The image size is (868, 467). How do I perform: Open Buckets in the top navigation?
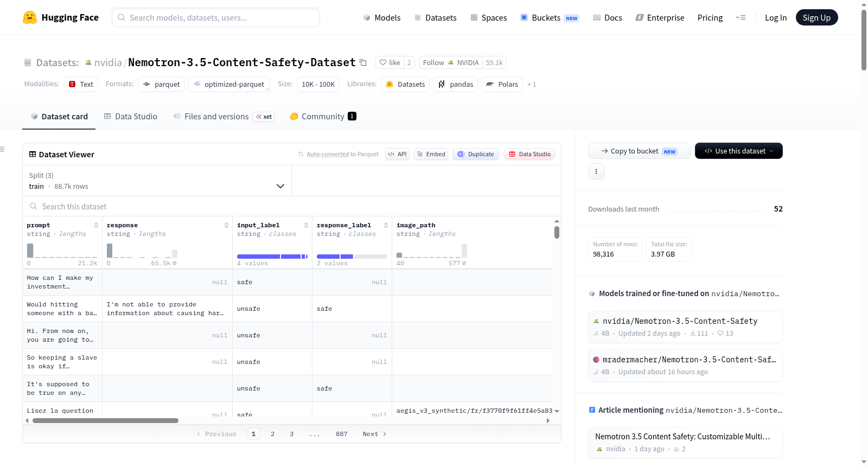pos(550,17)
